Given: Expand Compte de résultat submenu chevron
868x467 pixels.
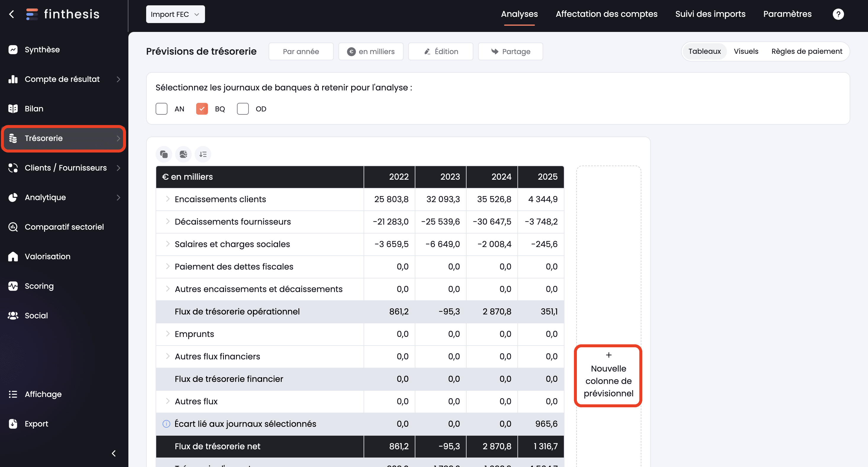Looking at the screenshot, I should (x=118, y=79).
